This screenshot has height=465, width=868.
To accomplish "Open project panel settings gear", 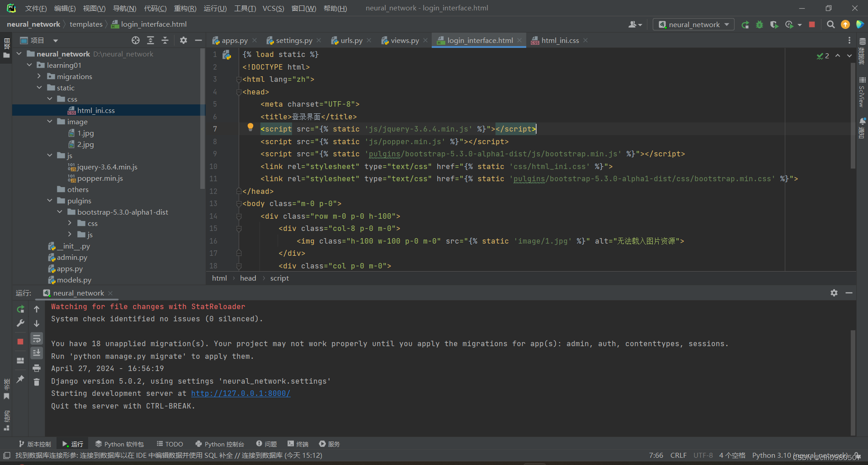I will (183, 40).
